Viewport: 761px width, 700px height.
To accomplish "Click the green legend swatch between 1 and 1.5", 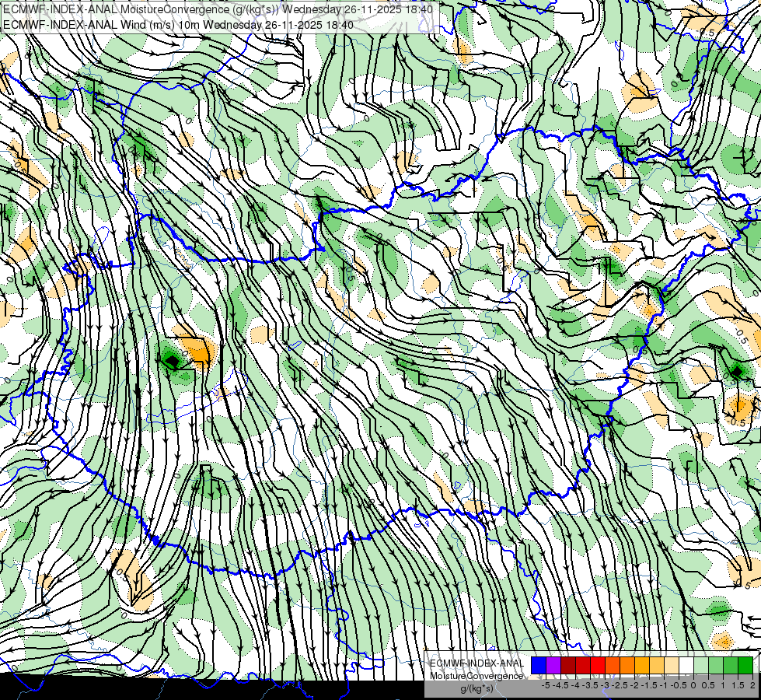I will [x=716, y=665].
